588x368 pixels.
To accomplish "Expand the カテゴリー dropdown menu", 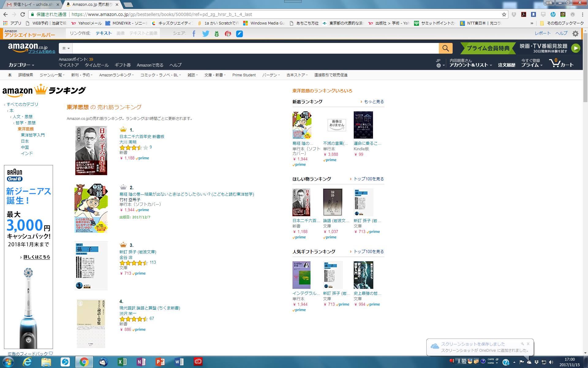I will click(21, 65).
